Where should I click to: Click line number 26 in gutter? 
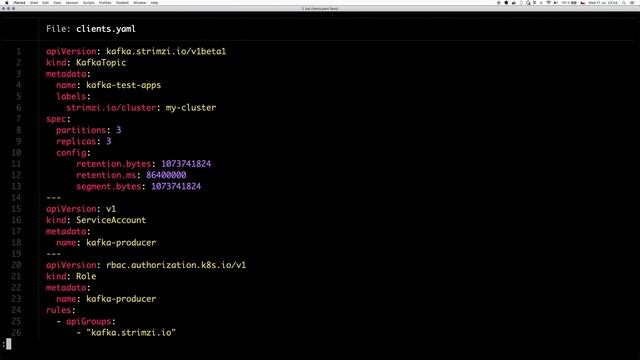(x=16, y=333)
